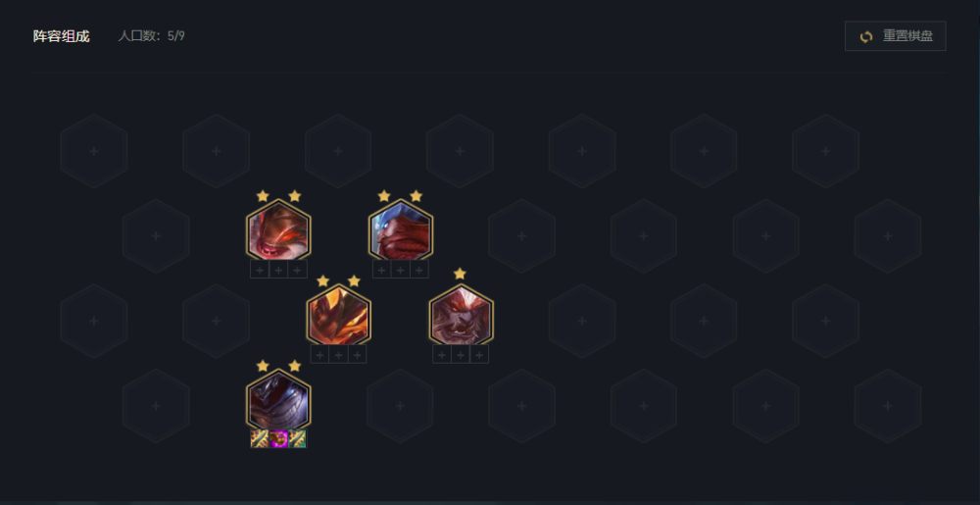The image size is (980, 505).
Task: Add a champion to bottom-right empty hex
Action: click(888, 406)
